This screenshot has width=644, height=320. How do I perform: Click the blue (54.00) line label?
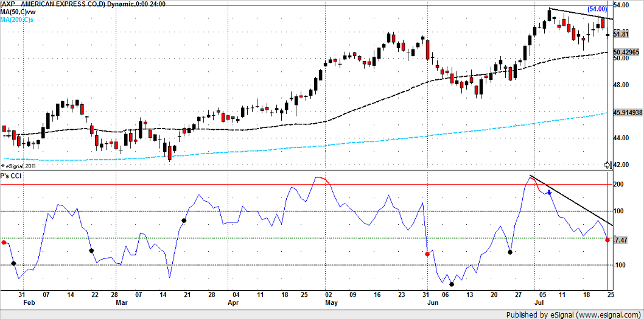(597, 9)
